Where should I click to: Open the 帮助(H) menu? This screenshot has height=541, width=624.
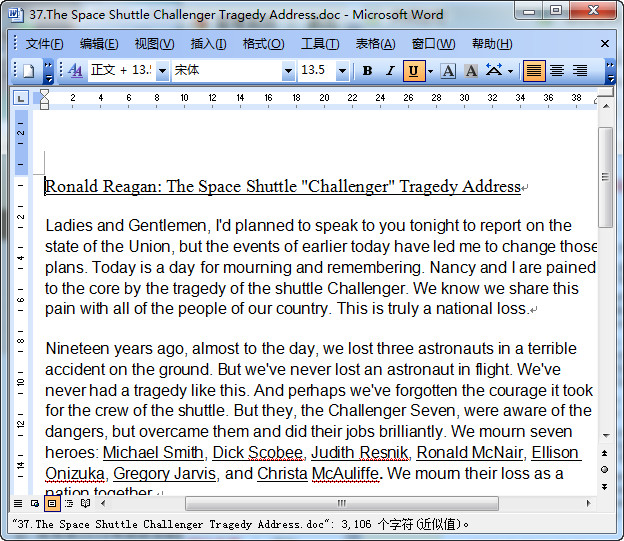pos(492,44)
